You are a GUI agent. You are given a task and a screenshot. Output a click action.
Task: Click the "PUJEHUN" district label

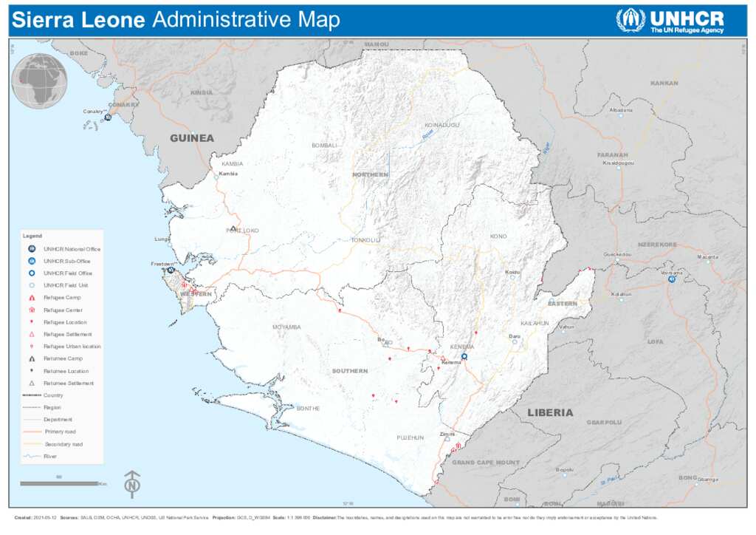coord(410,438)
